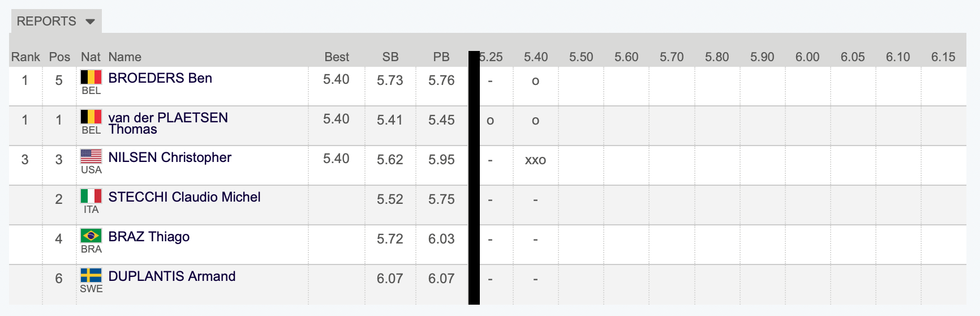
Task: Open NILSEN Christopher athlete link
Action: 170,157
